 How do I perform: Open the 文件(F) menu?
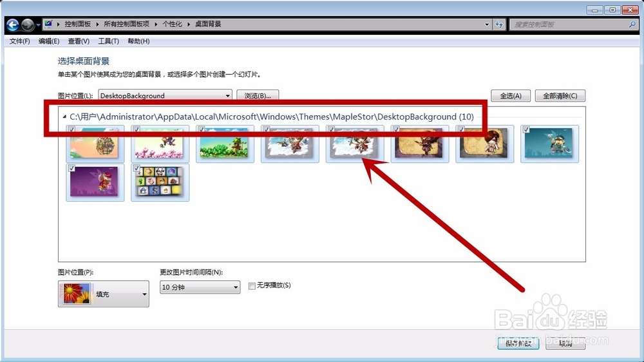pyautogui.click(x=20, y=41)
